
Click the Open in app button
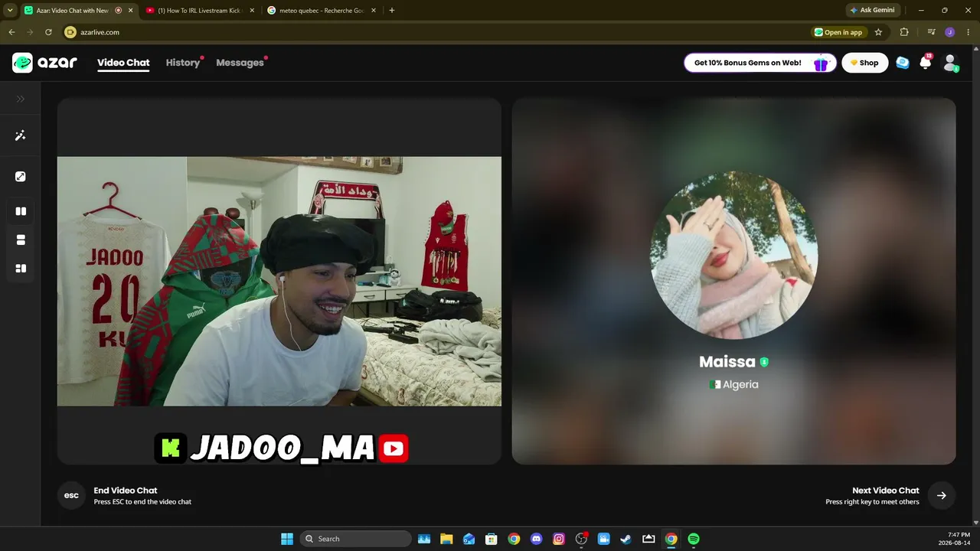pos(839,32)
